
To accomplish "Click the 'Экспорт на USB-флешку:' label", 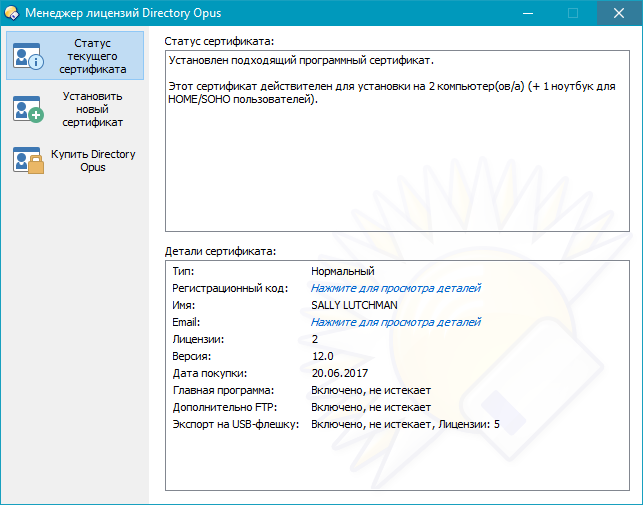I will click(x=236, y=424).
